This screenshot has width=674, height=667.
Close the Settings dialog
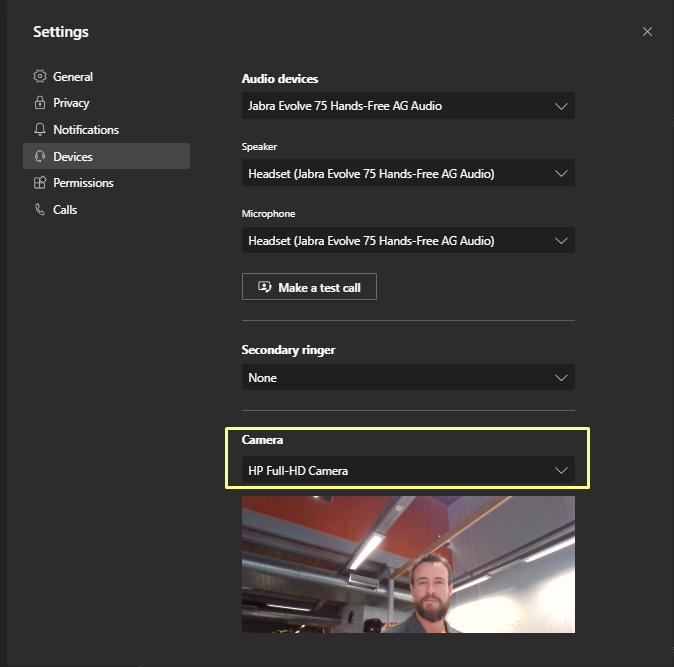coord(647,32)
